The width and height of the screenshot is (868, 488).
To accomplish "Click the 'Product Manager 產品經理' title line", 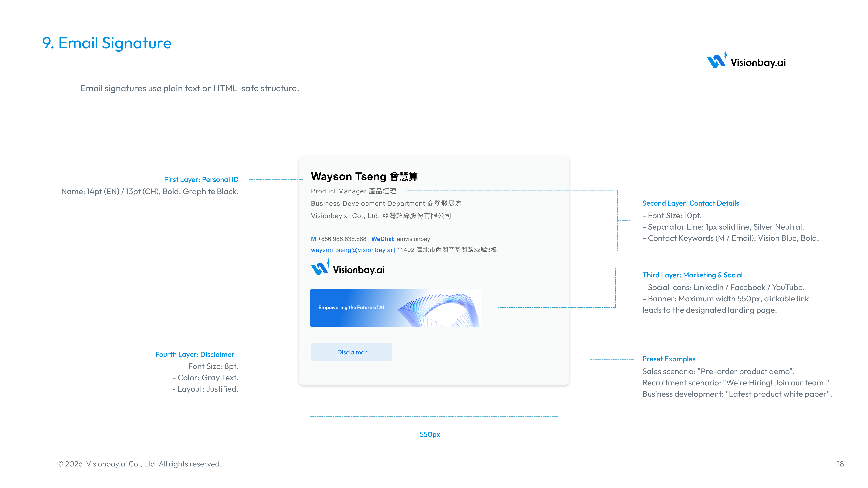I will point(354,191).
